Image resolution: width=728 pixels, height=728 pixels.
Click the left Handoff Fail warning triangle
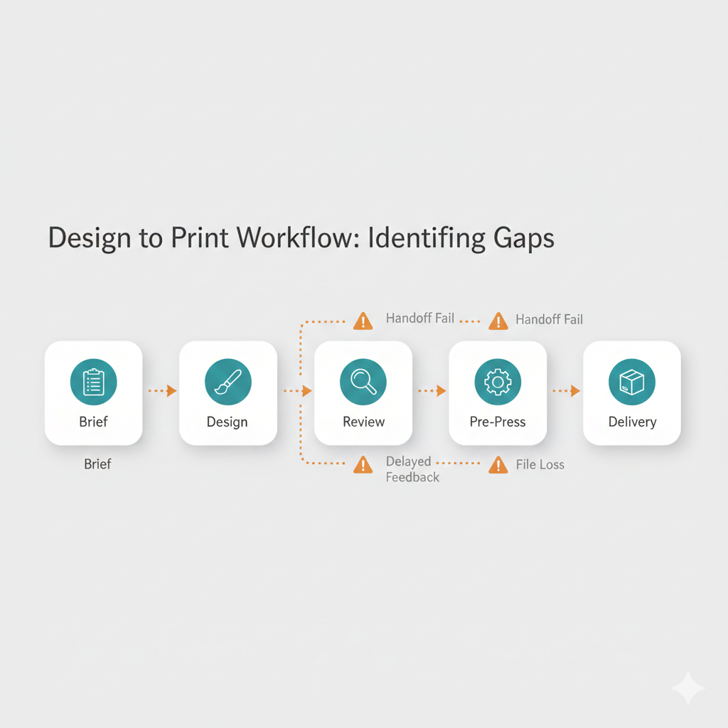[363, 321]
